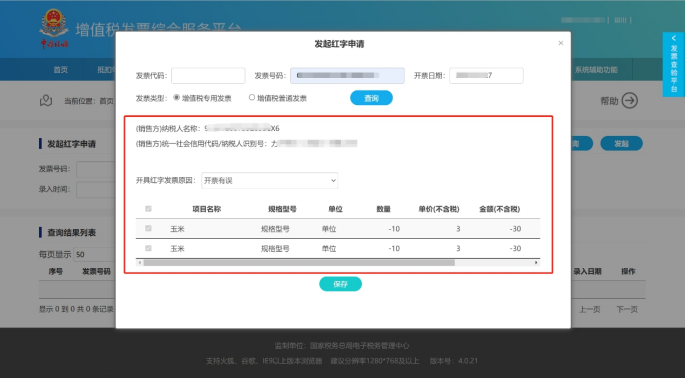Image resolution: width=685 pixels, height=378 pixels.
Task: Select 增值税普通发票 radio option
Action: coord(252,97)
